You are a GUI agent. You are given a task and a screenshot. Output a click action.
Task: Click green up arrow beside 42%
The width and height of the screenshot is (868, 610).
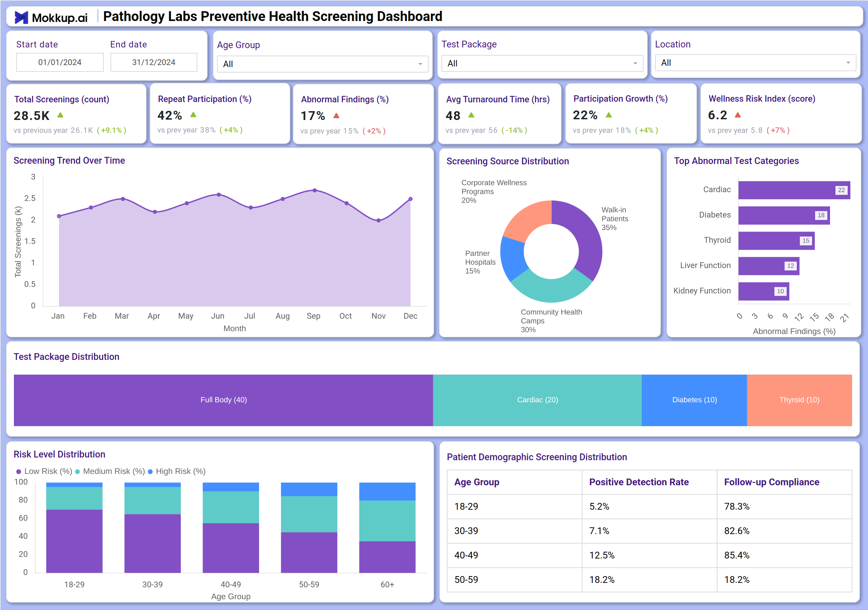click(x=193, y=115)
